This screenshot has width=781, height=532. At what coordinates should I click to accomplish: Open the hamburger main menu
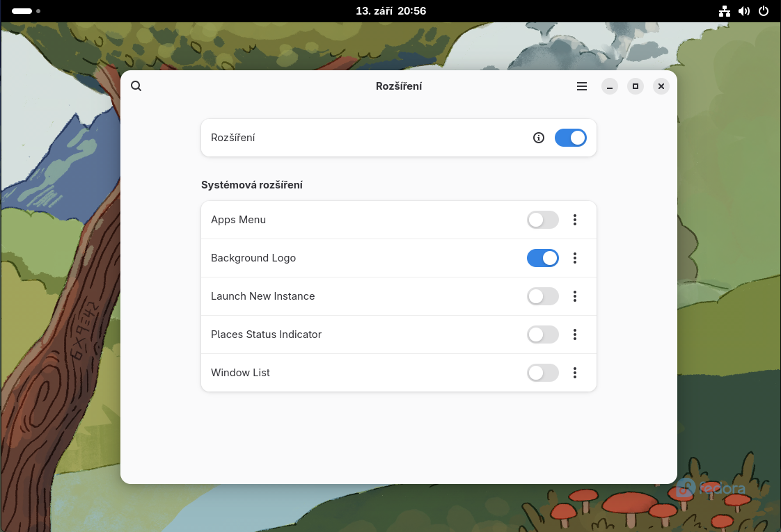[582, 86]
